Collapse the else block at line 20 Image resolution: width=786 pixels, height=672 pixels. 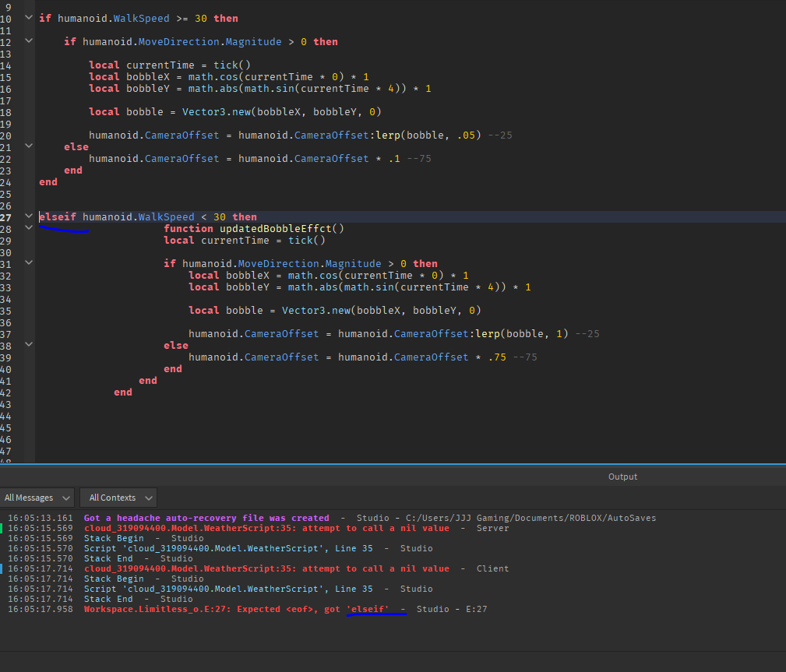click(29, 146)
